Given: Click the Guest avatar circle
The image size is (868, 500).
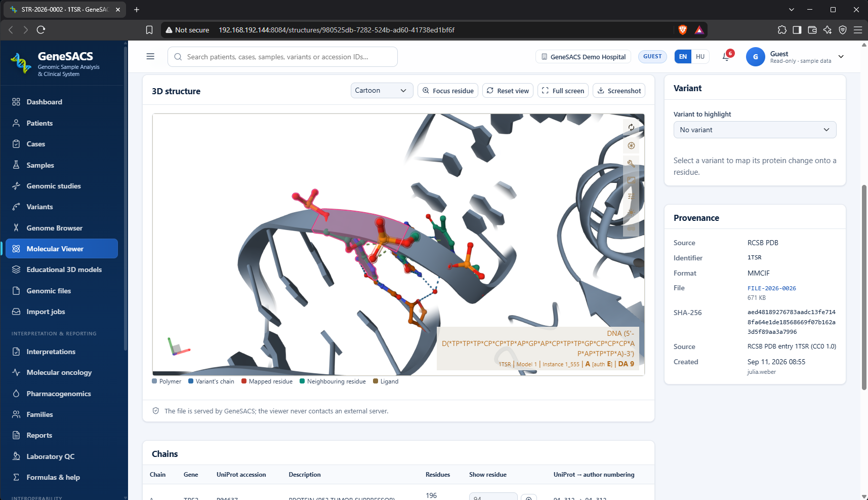Looking at the screenshot, I should click(755, 57).
